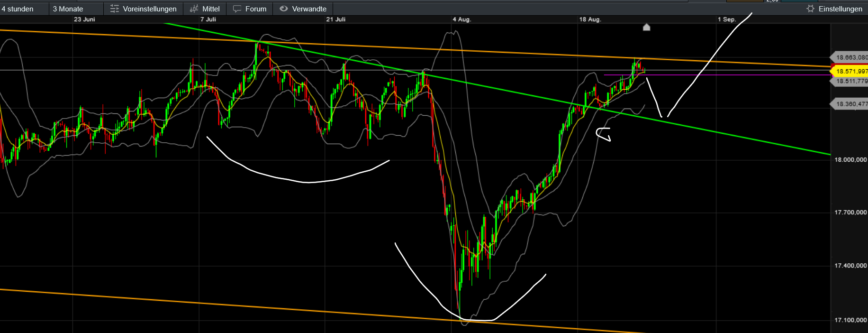Click the 7 Juli date label
The height and width of the screenshot is (333, 868).
[x=208, y=19]
